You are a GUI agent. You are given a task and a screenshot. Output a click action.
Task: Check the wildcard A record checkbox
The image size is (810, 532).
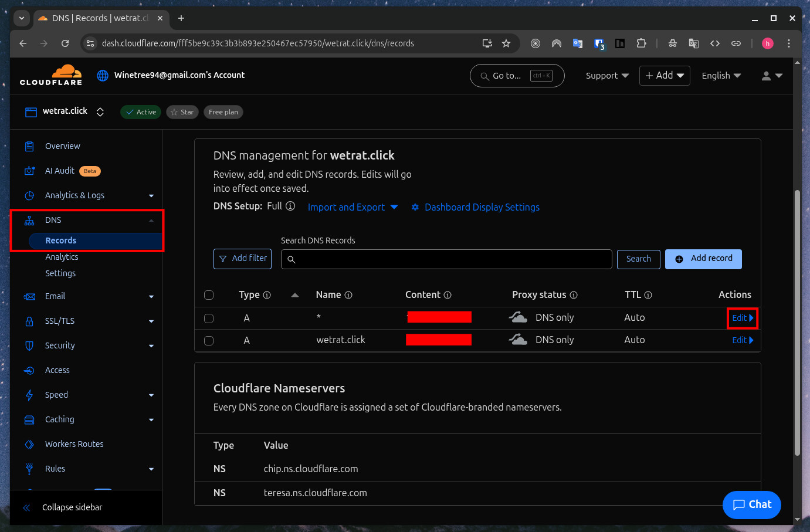209,318
